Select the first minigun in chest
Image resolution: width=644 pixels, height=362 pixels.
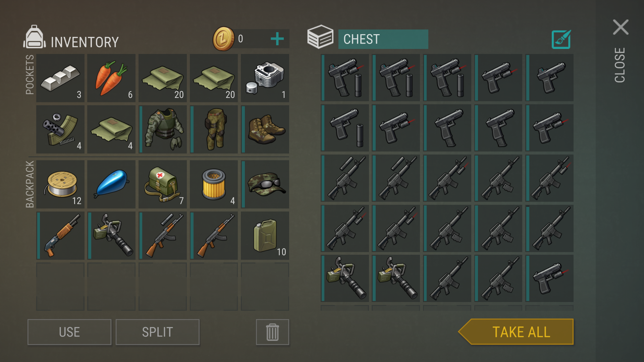(345, 278)
